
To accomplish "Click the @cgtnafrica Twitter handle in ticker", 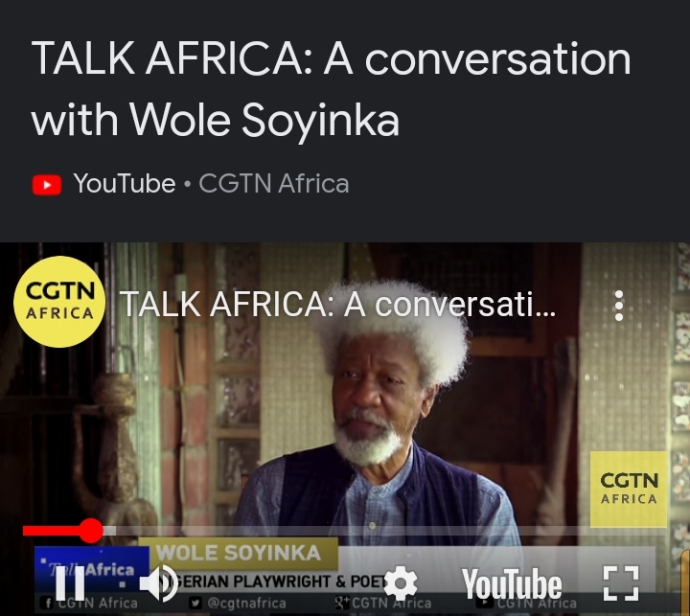I will click(238, 603).
